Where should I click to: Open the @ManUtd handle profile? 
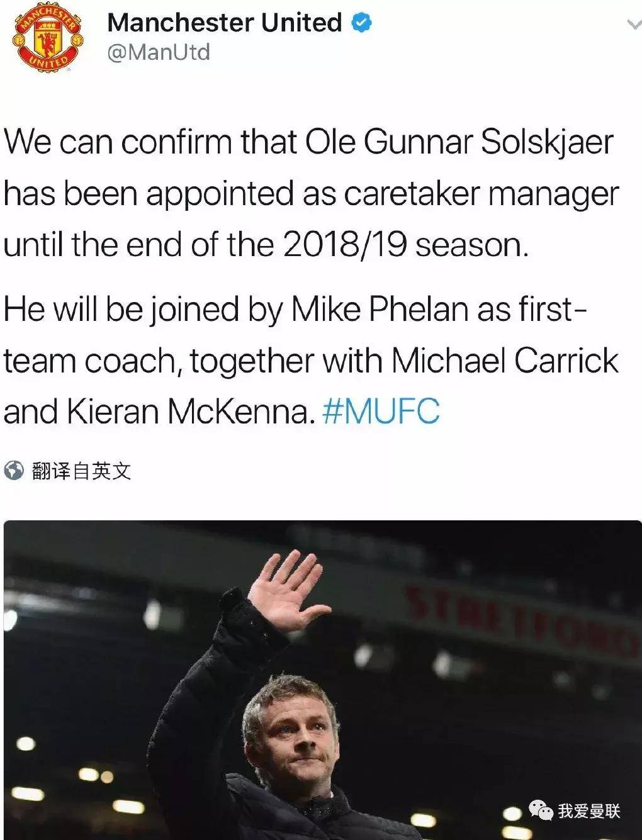pyautogui.click(x=159, y=52)
